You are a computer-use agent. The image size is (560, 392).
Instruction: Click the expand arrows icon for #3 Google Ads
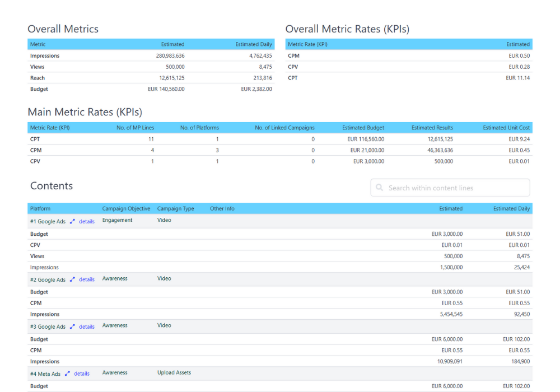(x=72, y=326)
